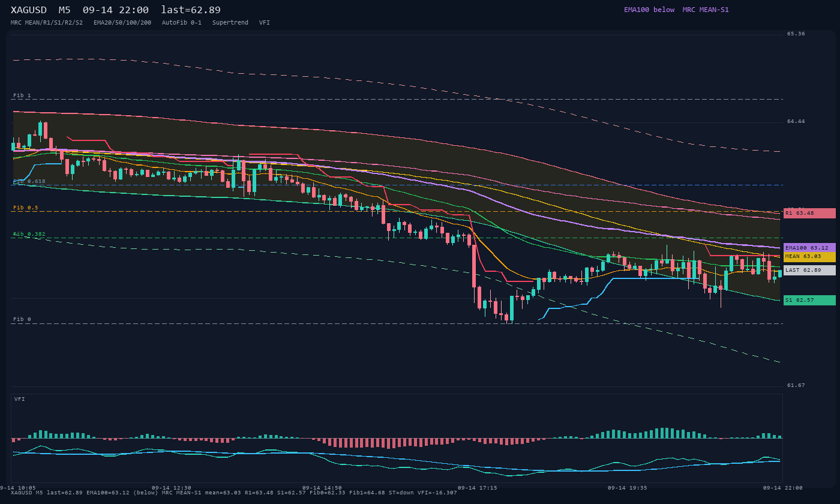The image size is (840, 504).
Task: Click the "Fib 0" level label
Action: pyautogui.click(x=22, y=319)
